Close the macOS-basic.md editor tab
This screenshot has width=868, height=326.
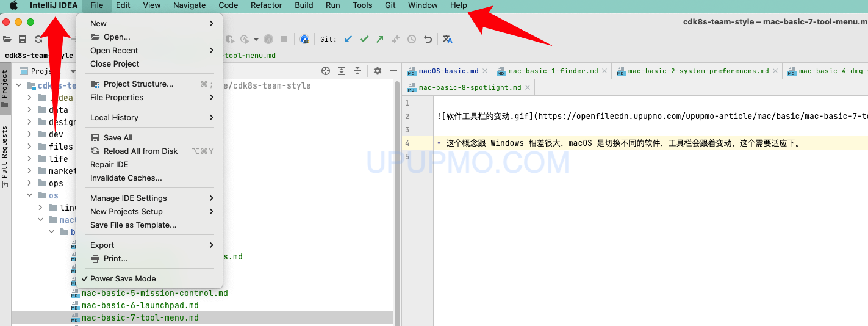(485, 71)
